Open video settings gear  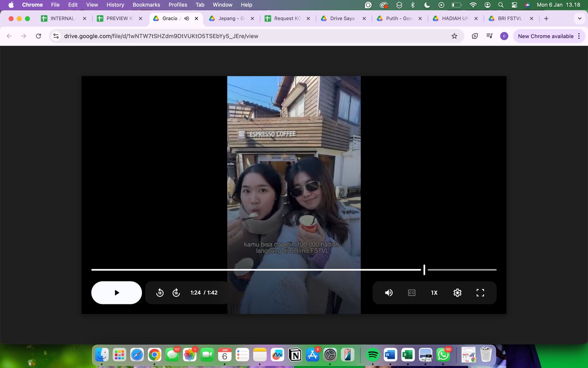click(x=457, y=293)
